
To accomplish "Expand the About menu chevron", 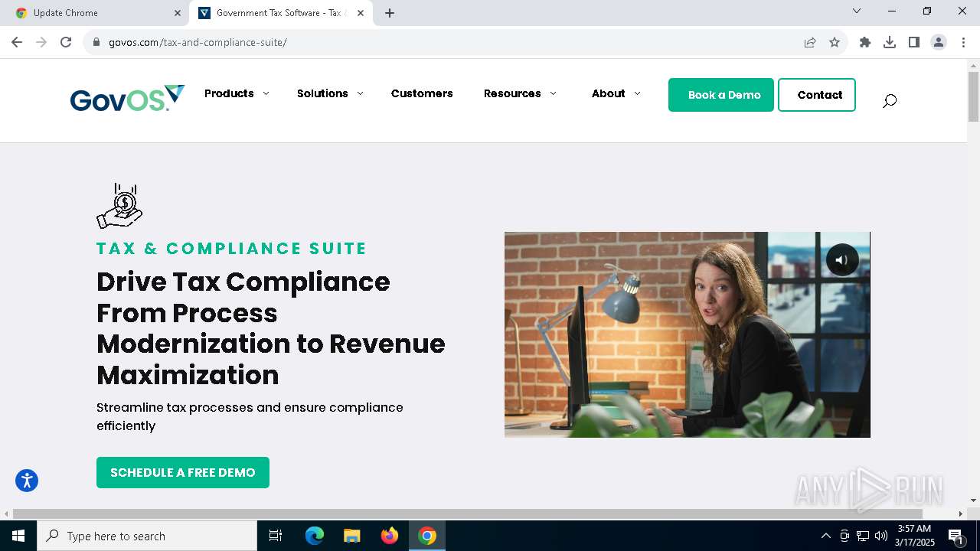I will click(637, 93).
